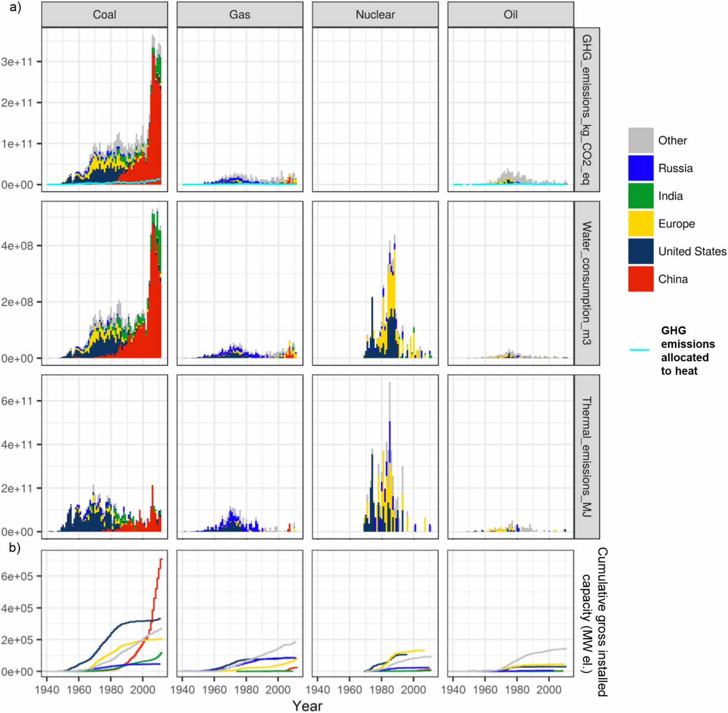
Task: Select the Gas column header
Action: tap(240, 15)
